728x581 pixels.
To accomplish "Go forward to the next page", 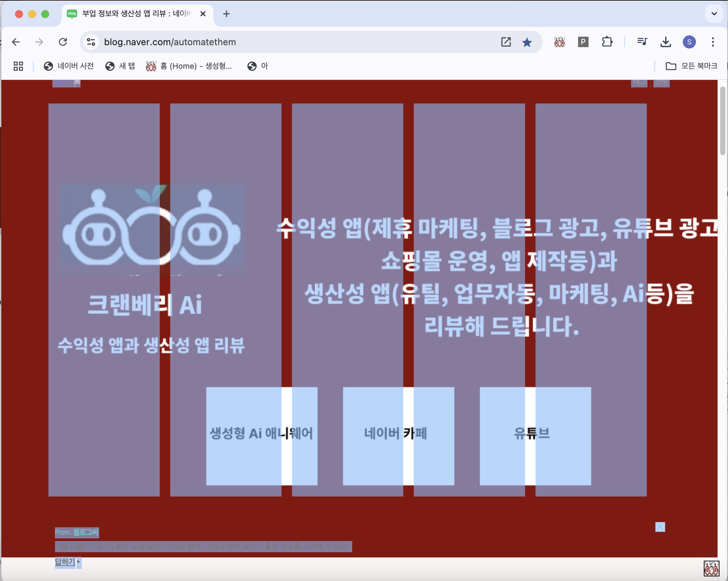I will [39, 42].
